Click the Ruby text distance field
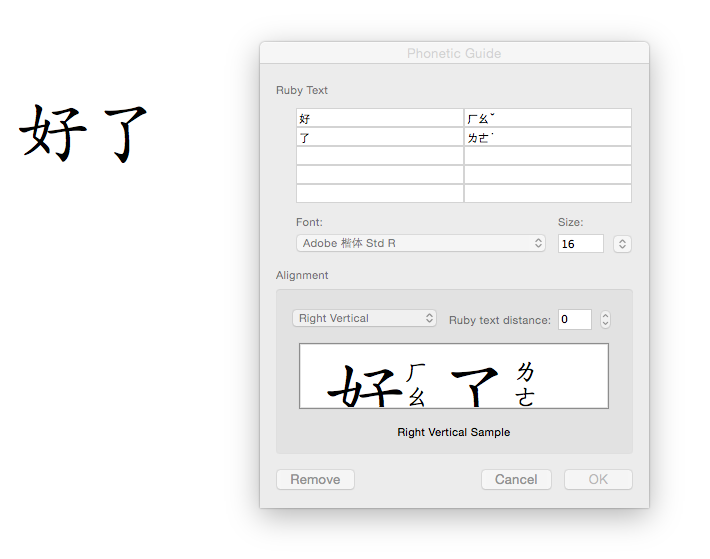The image size is (710, 559). coord(575,320)
